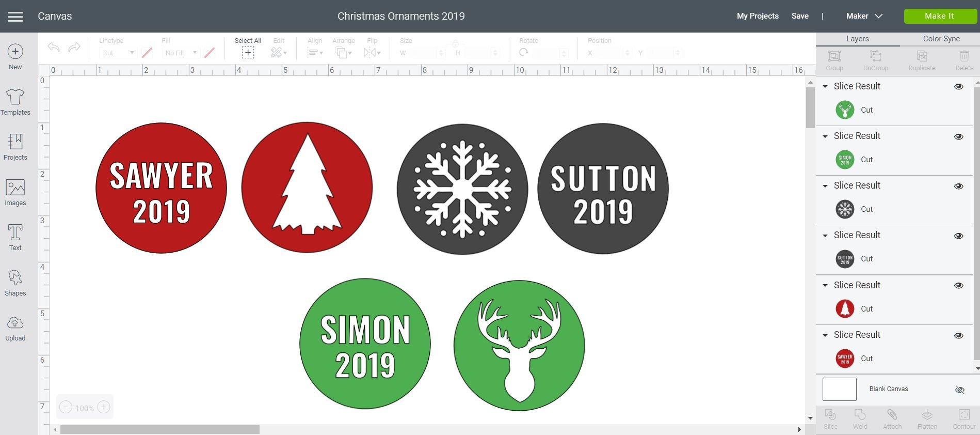Click the Undo arrow
Viewport: 980px width, 435px height.
point(54,48)
